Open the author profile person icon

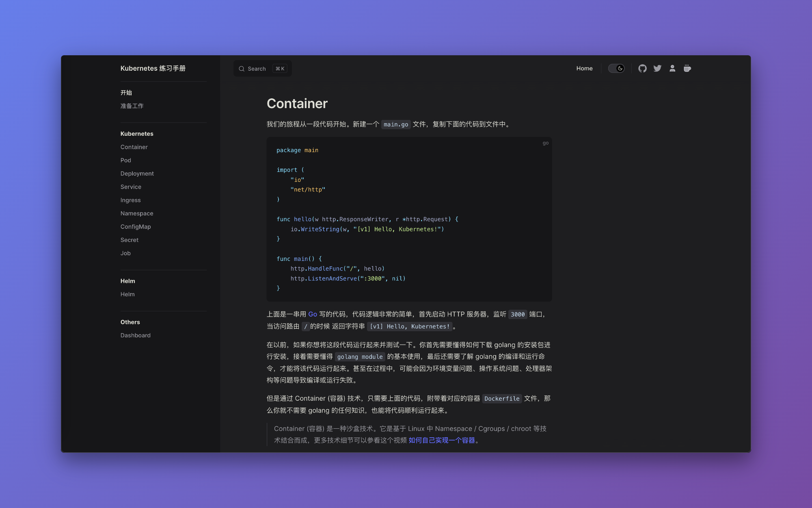(x=672, y=68)
